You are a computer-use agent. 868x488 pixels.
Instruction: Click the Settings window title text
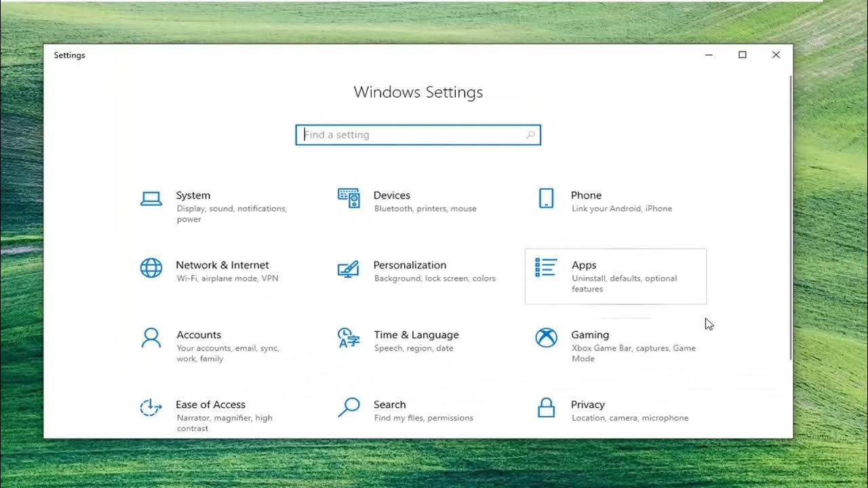pos(69,56)
